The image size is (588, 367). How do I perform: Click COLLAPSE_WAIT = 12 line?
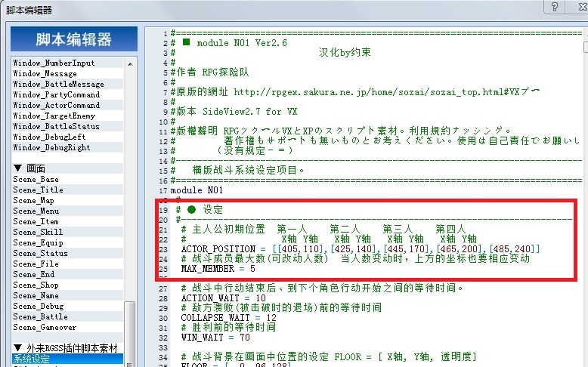click(x=229, y=317)
